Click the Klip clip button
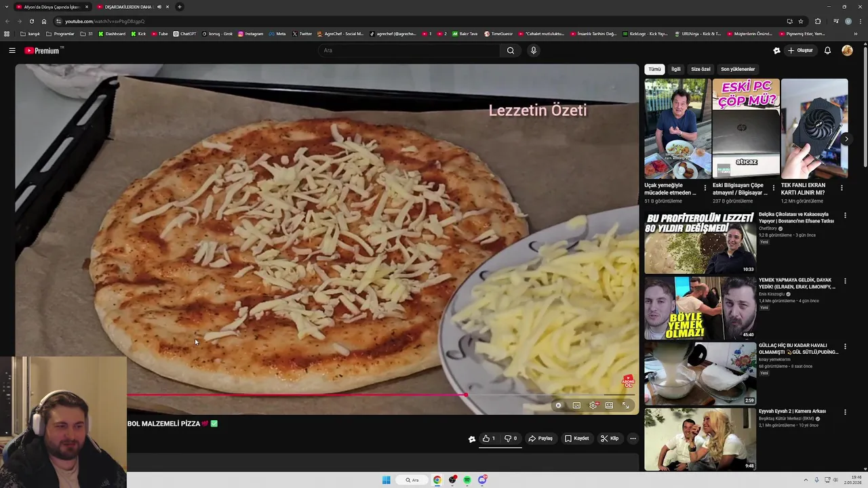The height and width of the screenshot is (488, 868). click(x=610, y=439)
